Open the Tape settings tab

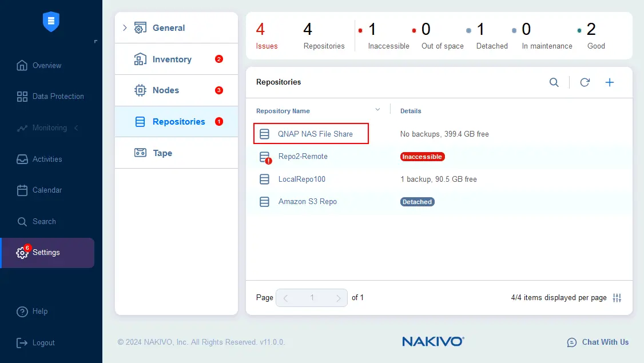click(x=177, y=153)
